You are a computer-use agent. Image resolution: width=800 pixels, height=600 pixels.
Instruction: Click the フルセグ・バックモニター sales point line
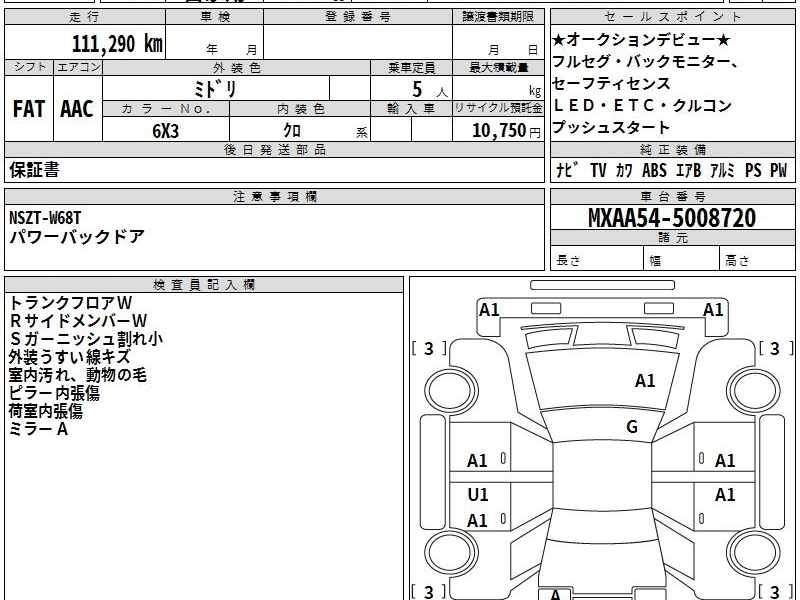(645, 61)
